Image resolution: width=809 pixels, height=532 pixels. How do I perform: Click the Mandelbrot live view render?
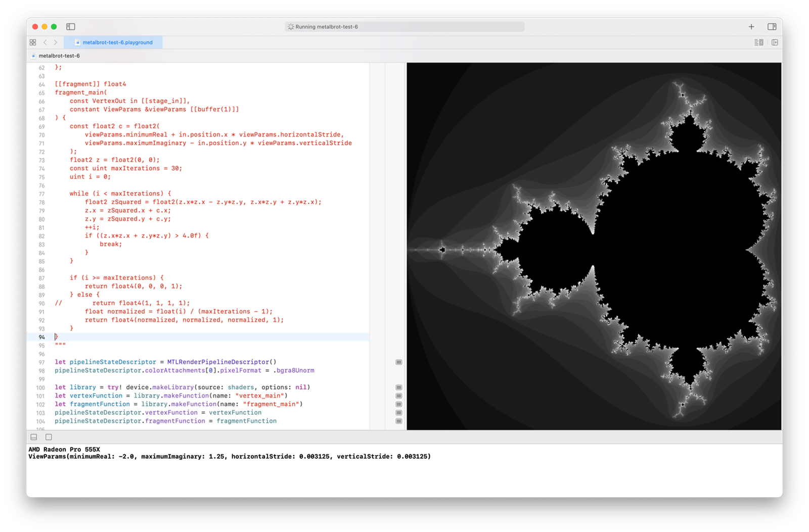click(594, 246)
